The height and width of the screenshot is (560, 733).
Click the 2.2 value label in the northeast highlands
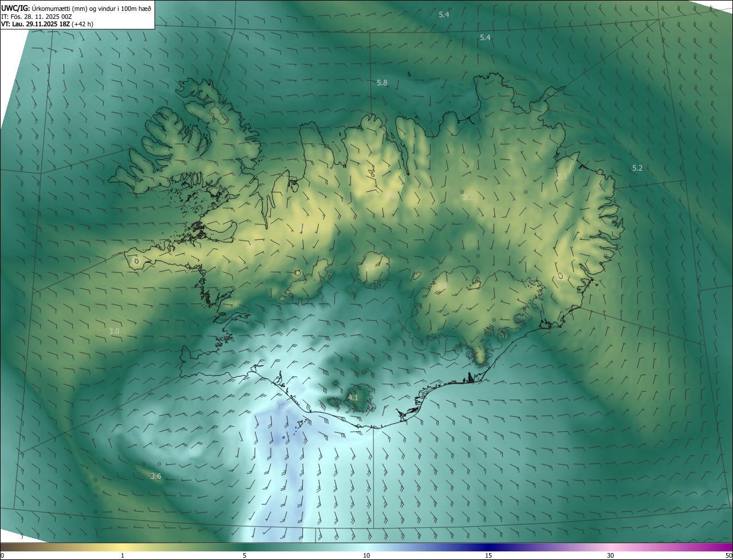468,198
